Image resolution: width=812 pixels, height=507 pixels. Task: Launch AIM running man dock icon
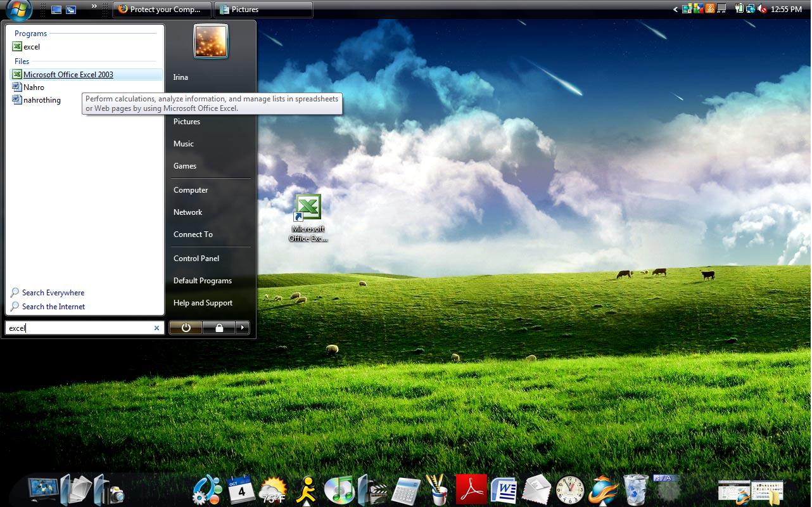(307, 490)
